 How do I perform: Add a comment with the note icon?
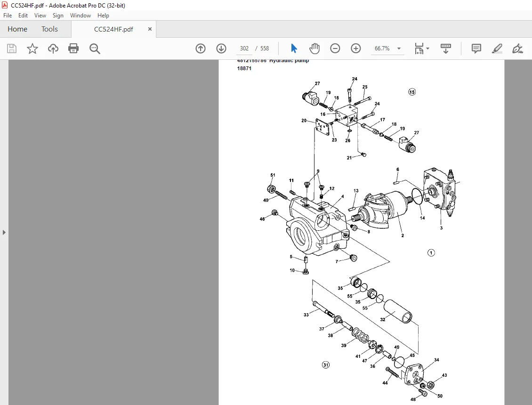pos(476,49)
